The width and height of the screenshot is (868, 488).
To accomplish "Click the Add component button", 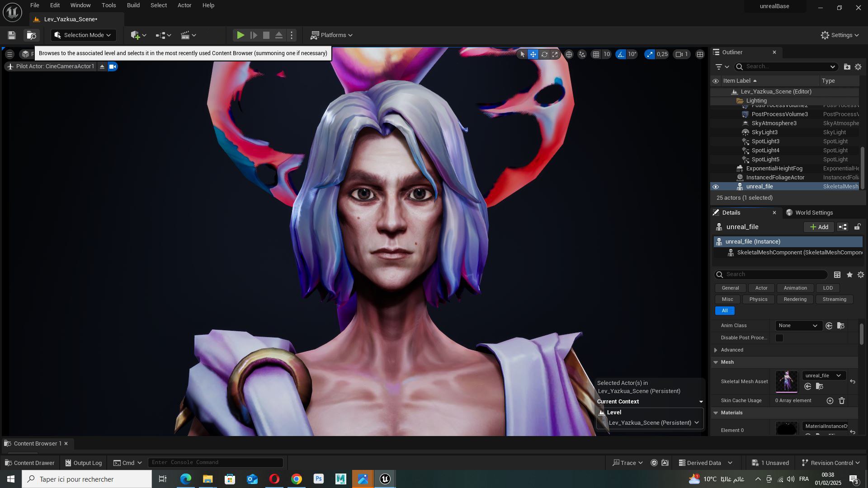I will 819,227.
